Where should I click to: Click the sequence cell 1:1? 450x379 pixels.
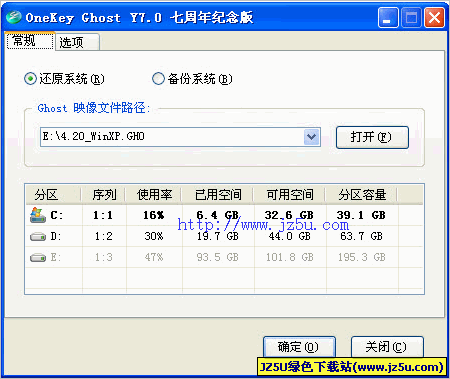click(103, 215)
